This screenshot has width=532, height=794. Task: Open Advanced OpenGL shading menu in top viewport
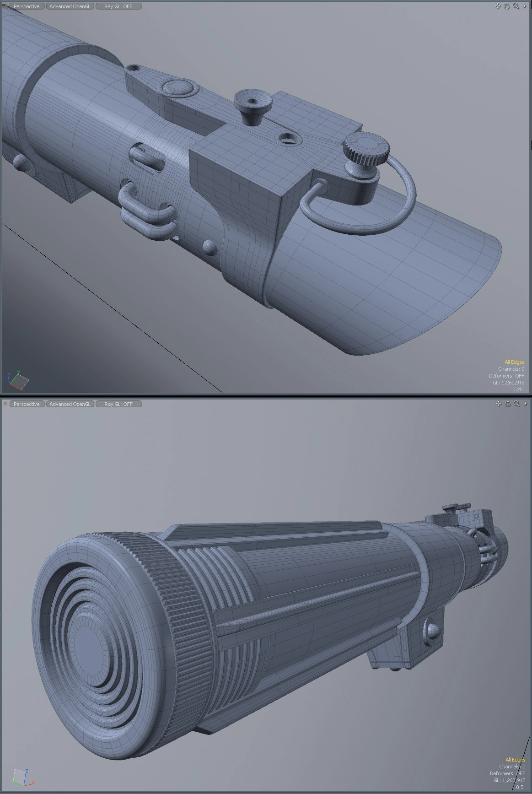[70, 6]
